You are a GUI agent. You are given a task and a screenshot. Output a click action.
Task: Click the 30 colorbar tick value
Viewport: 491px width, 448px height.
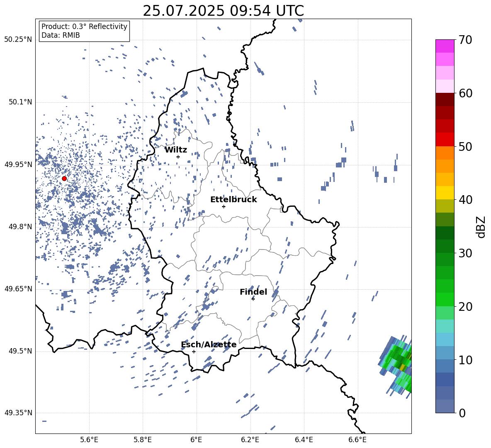pos(465,253)
